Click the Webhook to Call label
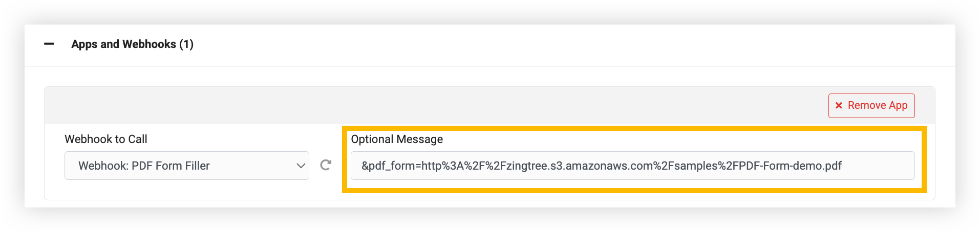980x232 pixels. pos(106,139)
